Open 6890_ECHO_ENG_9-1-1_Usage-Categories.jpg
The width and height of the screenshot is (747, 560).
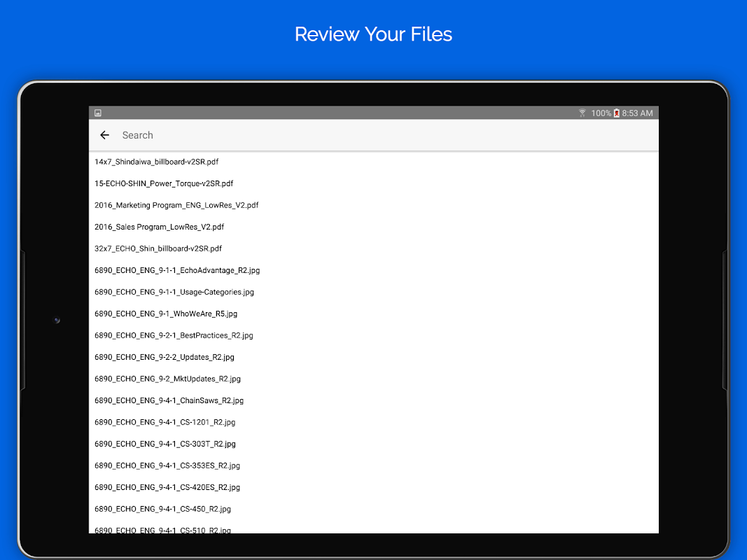[x=374, y=292]
